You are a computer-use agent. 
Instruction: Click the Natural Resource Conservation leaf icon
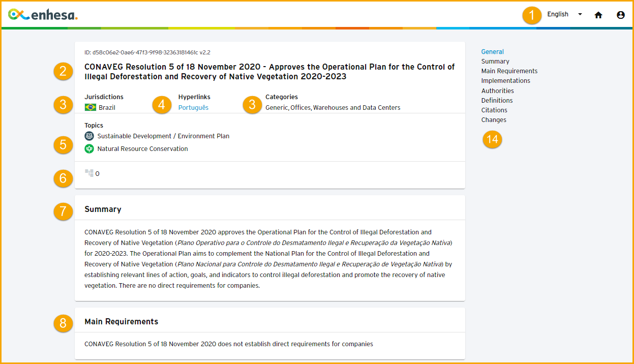tap(89, 149)
